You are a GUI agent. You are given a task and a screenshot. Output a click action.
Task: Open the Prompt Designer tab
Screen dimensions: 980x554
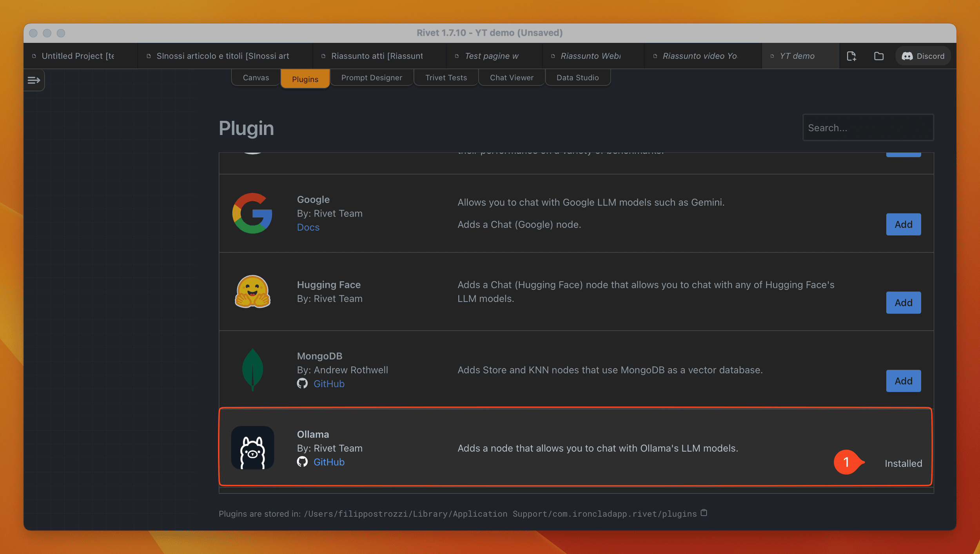tap(372, 78)
